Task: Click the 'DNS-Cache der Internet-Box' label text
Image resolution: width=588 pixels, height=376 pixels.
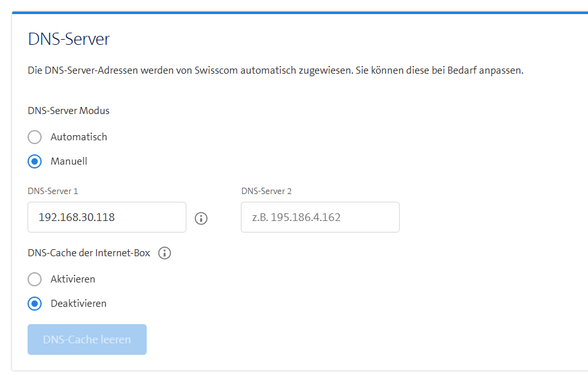Action: (x=89, y=253)
